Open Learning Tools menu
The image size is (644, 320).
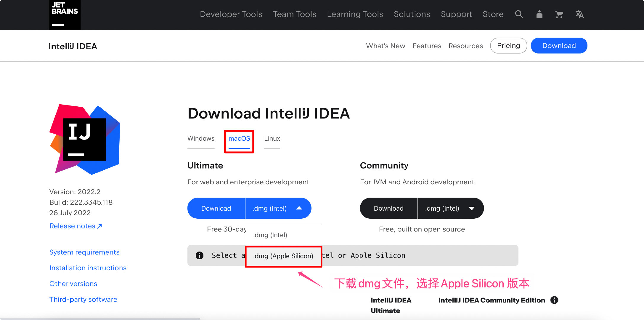click(355, 14)
